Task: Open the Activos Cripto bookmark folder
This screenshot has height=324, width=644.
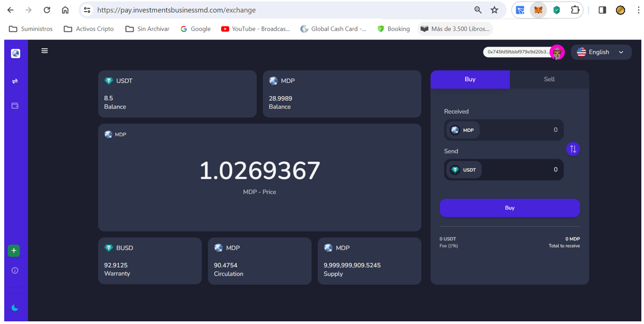Action: tap(89, 29)
